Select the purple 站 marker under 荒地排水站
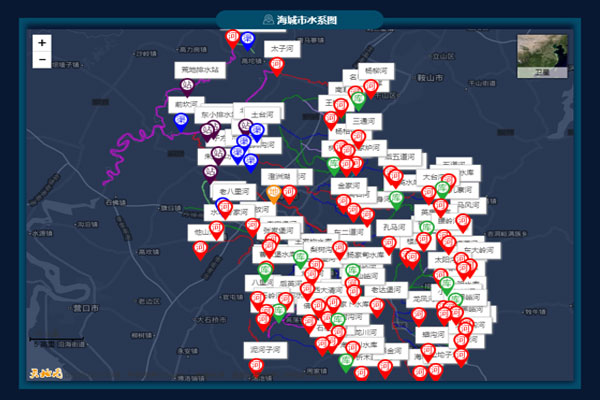Viewport: 600px width, 400px height. (x=187, y=87)
